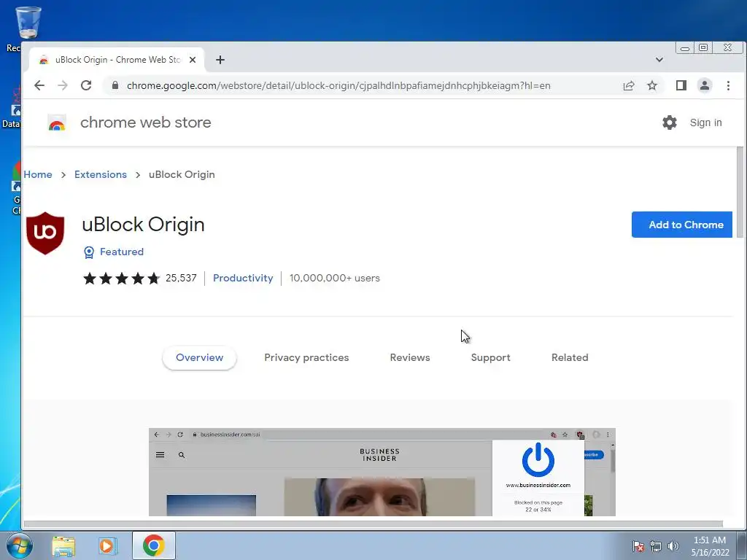Click the 10,000,000+ users text
Screen dimensions: 747x560
(x=334, y=278)
